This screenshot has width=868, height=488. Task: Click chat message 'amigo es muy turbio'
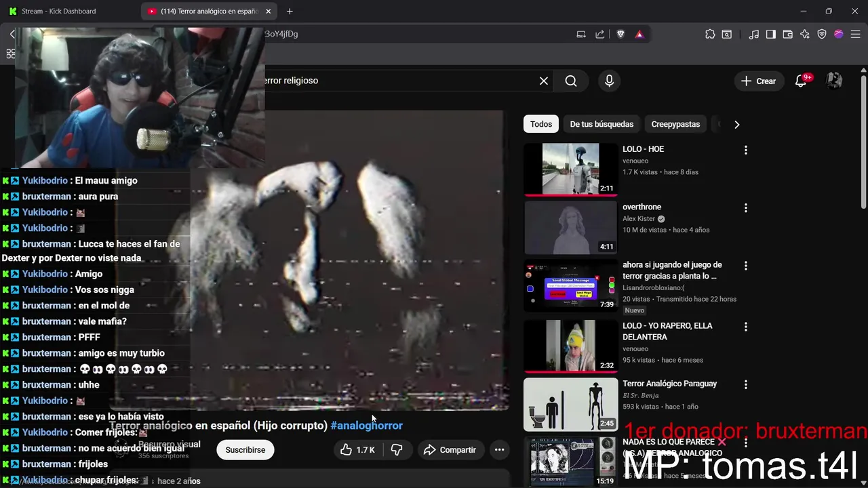[121, 353]
